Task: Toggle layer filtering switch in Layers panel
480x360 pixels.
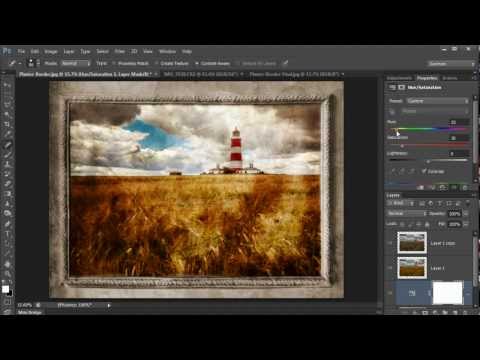Action: click(467, 203)
